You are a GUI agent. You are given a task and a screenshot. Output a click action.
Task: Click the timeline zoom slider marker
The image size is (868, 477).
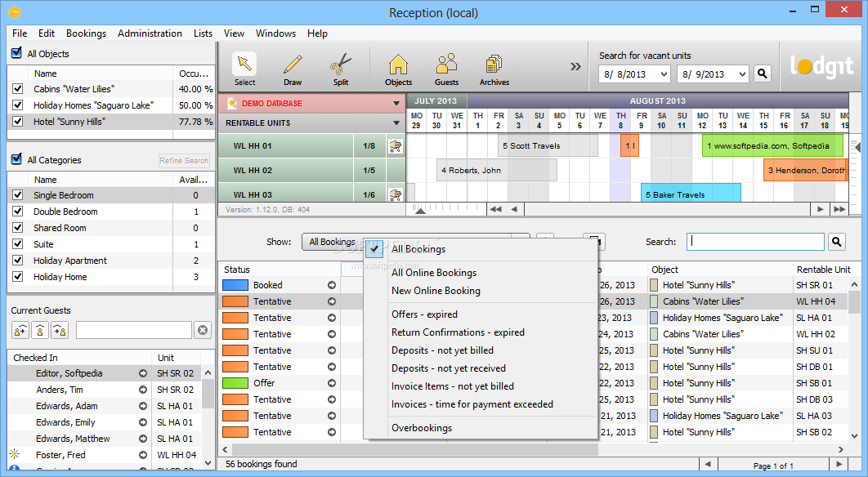pyautogui.click(x=420, y=210)
